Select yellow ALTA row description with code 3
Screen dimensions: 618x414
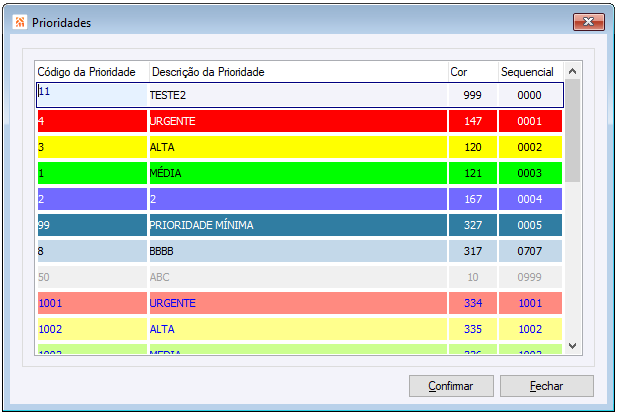pos(298,147)
